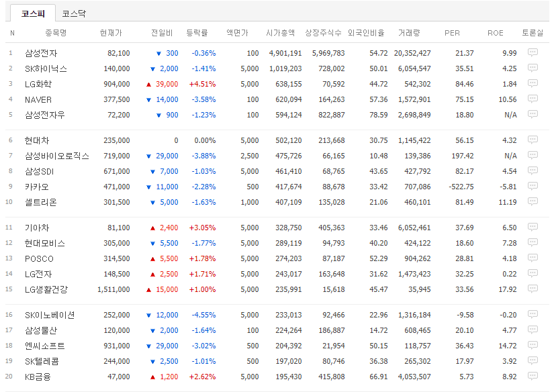
Task: Select LG생활건강 price 1,511,000
Action: pos(113,289)
